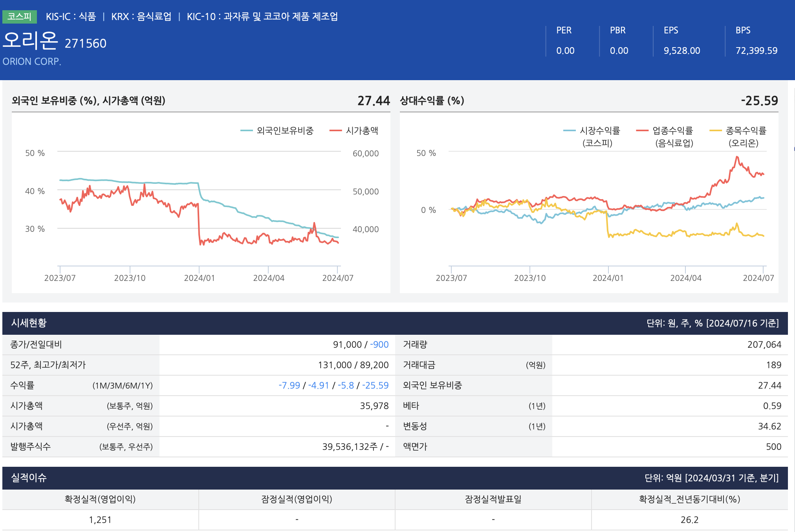Select the 실적이슈 section header
This screenshot has width=795, height=532.
(x=29, y=478)
